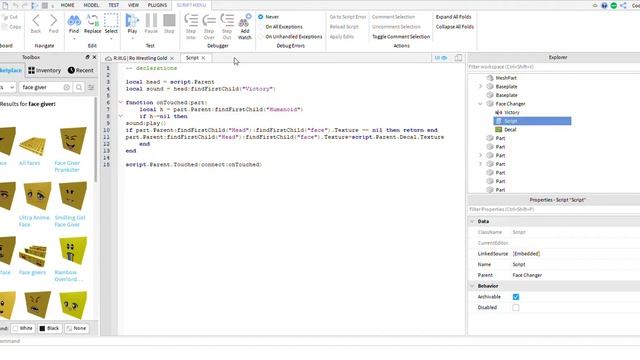Click the Filter Properties input field
This screenshot has height=360, width=640.
553,209
